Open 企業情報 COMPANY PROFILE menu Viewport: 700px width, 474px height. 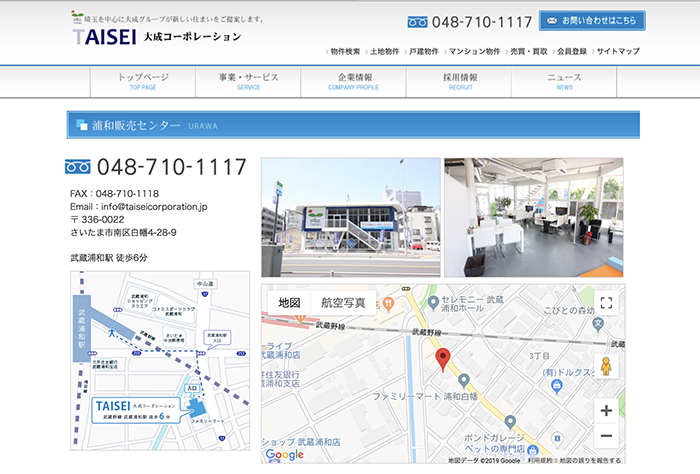(354, 82)
